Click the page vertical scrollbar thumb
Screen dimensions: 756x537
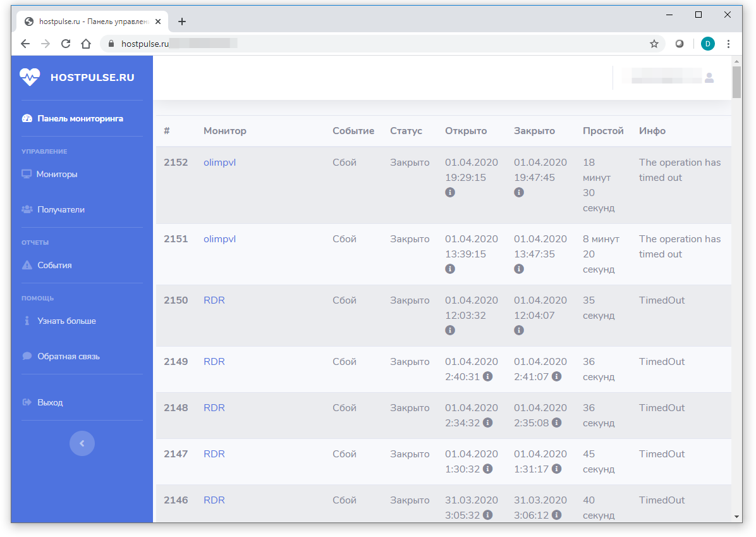pos(736,82)
